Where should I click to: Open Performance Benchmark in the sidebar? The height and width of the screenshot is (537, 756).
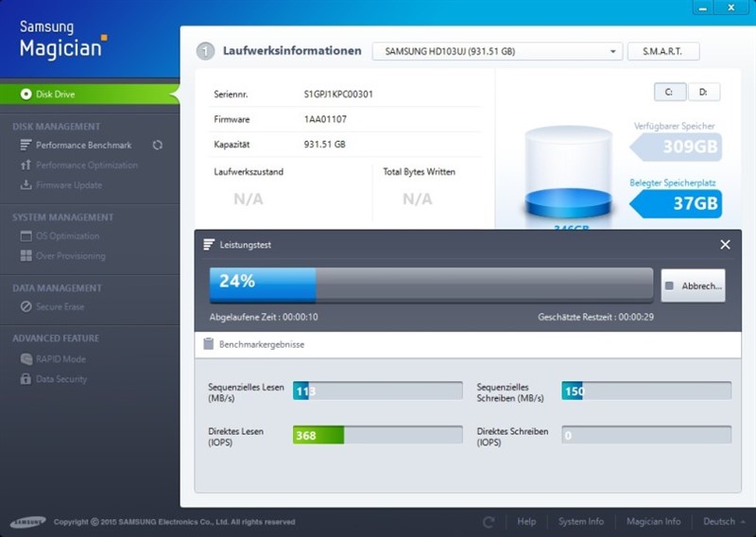tap(83, 146)
